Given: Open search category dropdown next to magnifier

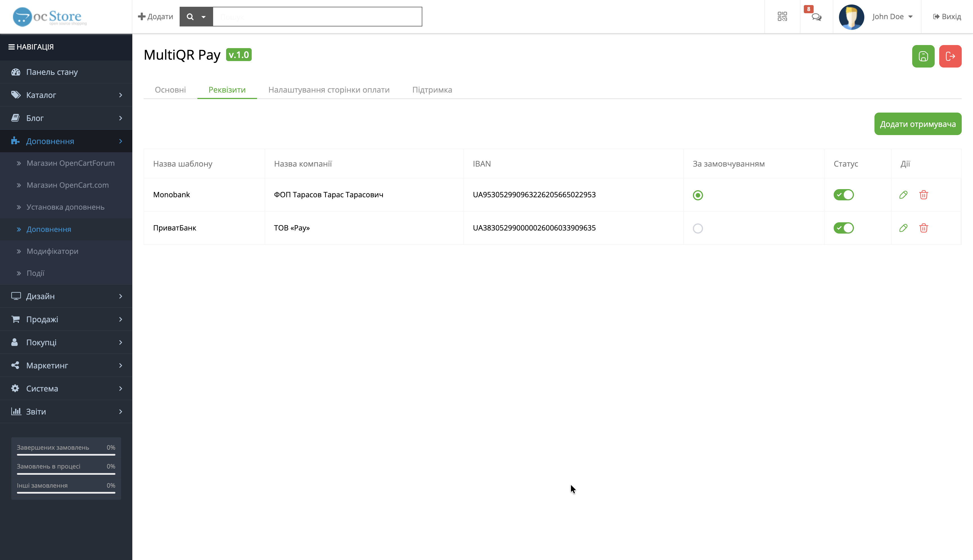Looking at the screenshot, I should coord(204,17).
